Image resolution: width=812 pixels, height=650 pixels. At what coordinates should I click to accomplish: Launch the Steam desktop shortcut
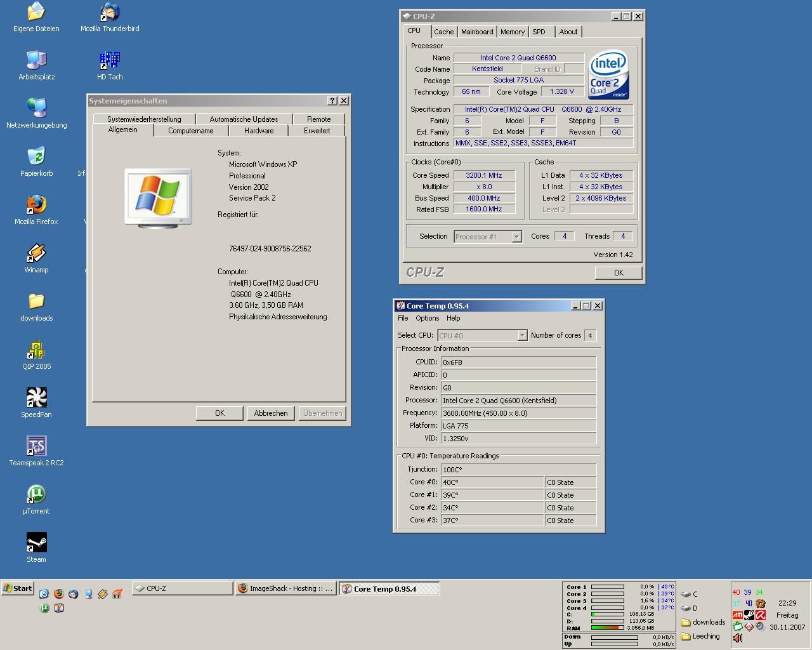[x=36, y=548]
